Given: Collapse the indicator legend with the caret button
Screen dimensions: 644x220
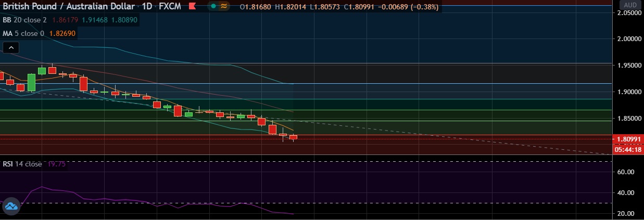Looking at the screenshot, I should point(11,47).
